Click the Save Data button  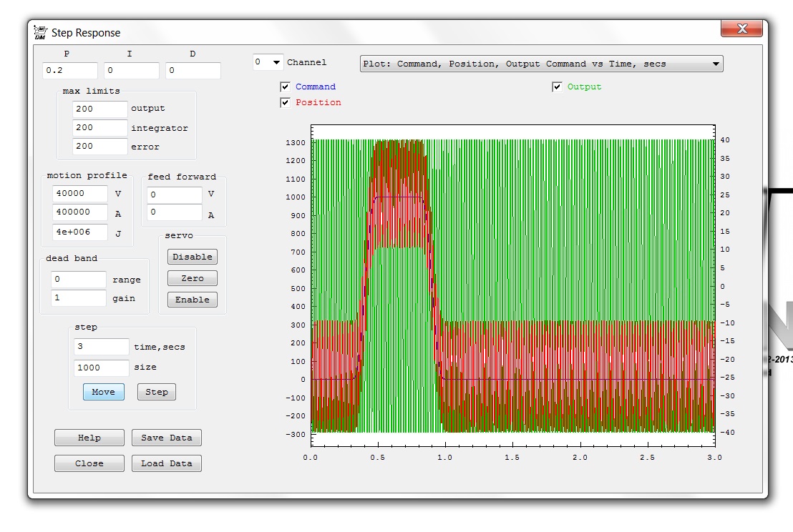(166, 438)
